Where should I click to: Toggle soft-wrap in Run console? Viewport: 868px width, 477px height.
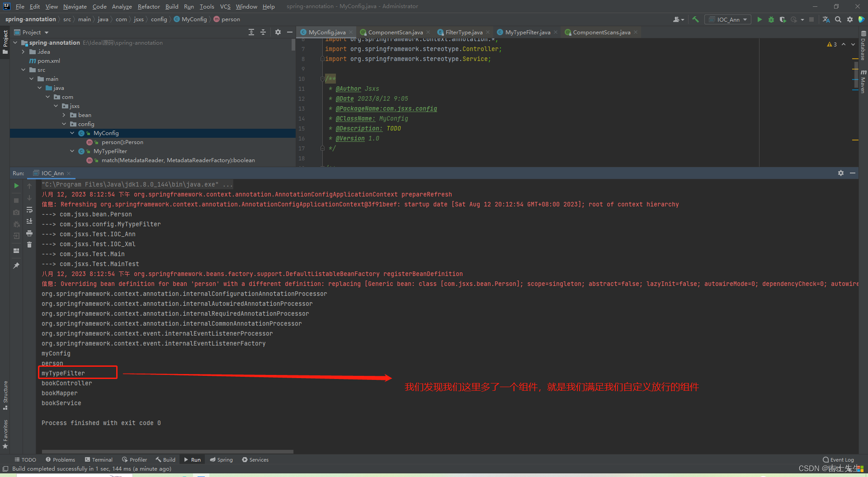click(29, 210)
